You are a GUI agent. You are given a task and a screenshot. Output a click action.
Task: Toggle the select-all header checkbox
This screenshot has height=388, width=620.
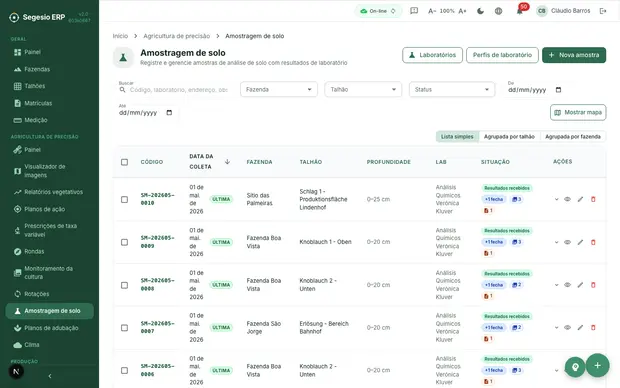124,162
